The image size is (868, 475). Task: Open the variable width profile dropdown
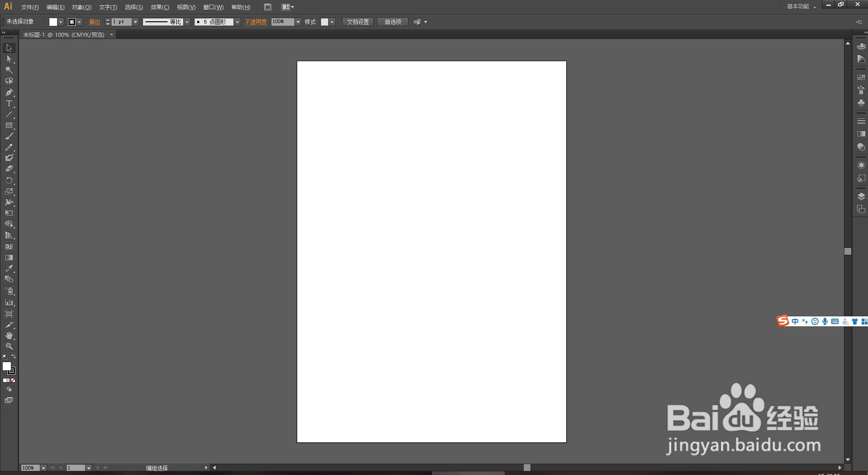pyautogui.click(x=187, y=22)
